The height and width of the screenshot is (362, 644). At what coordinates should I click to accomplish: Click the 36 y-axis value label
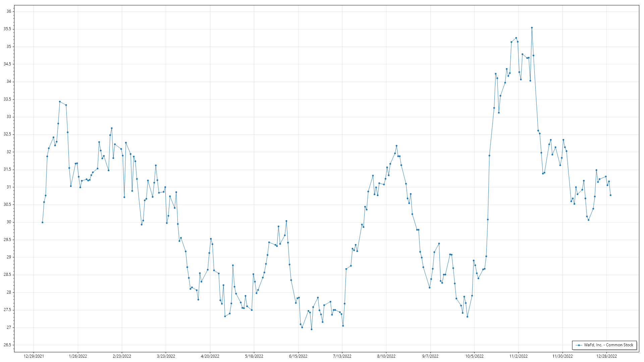(9, 11)
